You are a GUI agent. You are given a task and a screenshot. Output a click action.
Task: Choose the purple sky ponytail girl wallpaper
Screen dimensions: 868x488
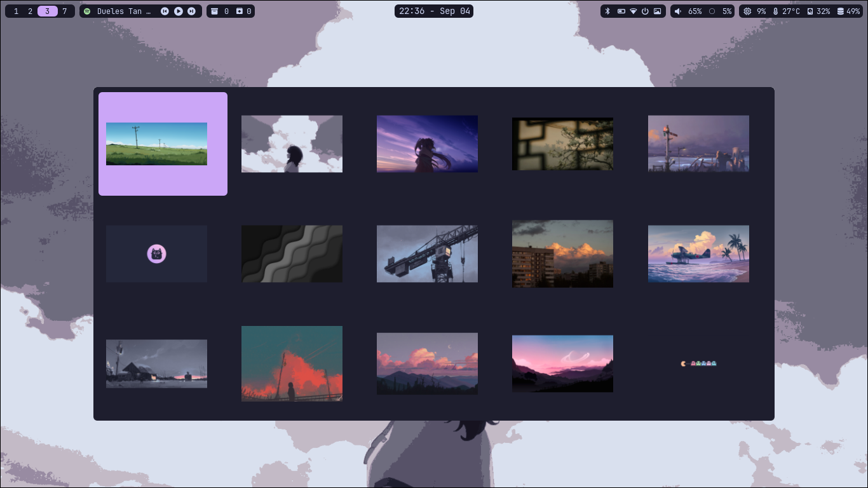427,144
